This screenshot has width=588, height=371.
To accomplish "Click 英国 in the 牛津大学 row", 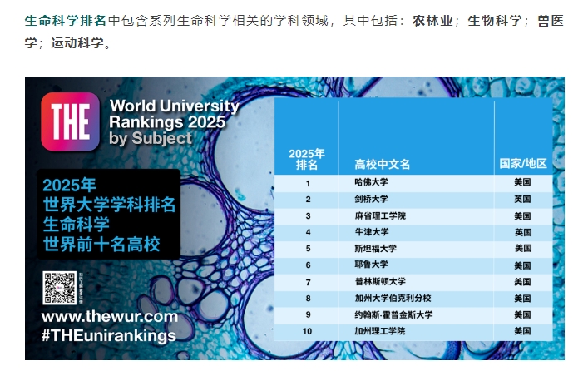I will 523,233.
